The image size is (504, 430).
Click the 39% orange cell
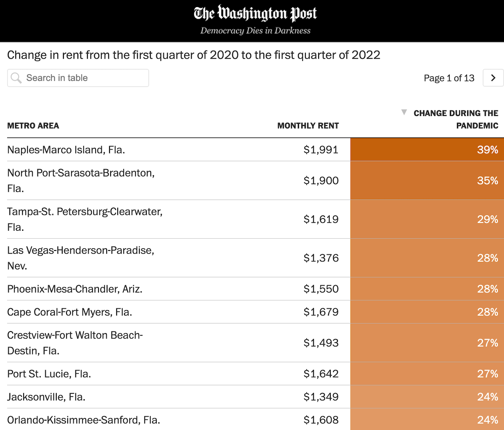tap(427, 150)
